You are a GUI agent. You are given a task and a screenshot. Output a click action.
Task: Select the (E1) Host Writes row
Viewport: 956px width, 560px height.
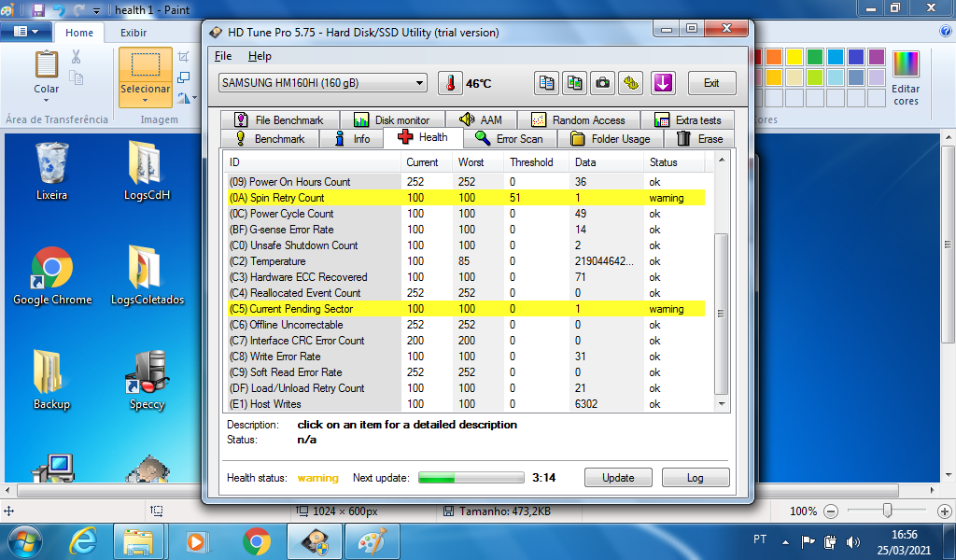(466, 404)
